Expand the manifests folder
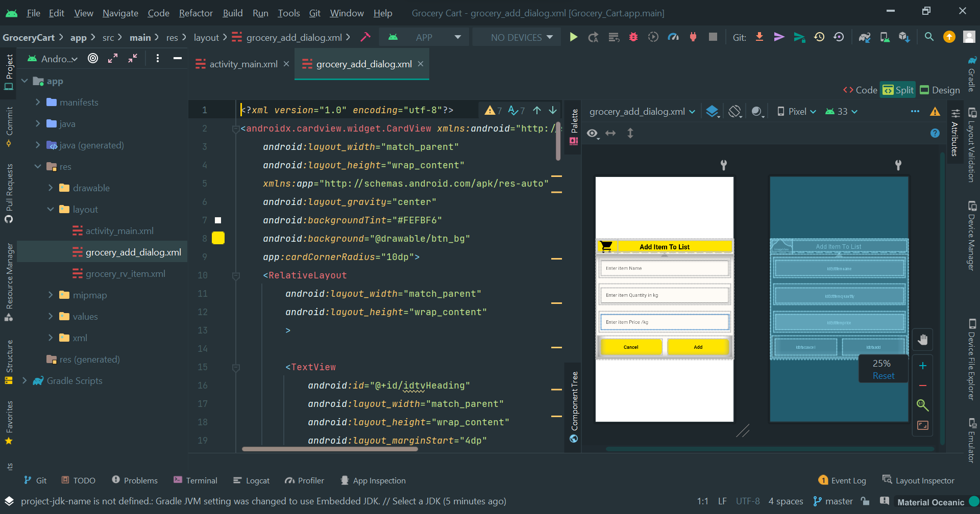 pos(38,102)
